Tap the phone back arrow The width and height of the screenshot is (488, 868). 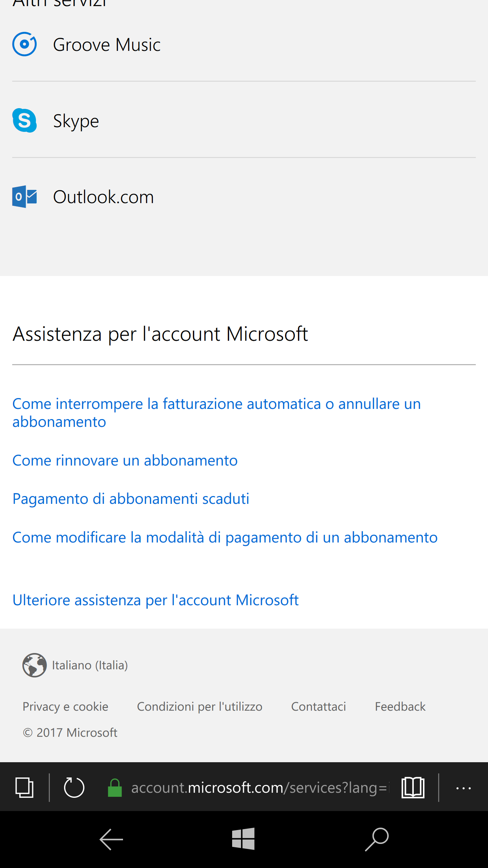pyautogui.click(x=111, y=840)
